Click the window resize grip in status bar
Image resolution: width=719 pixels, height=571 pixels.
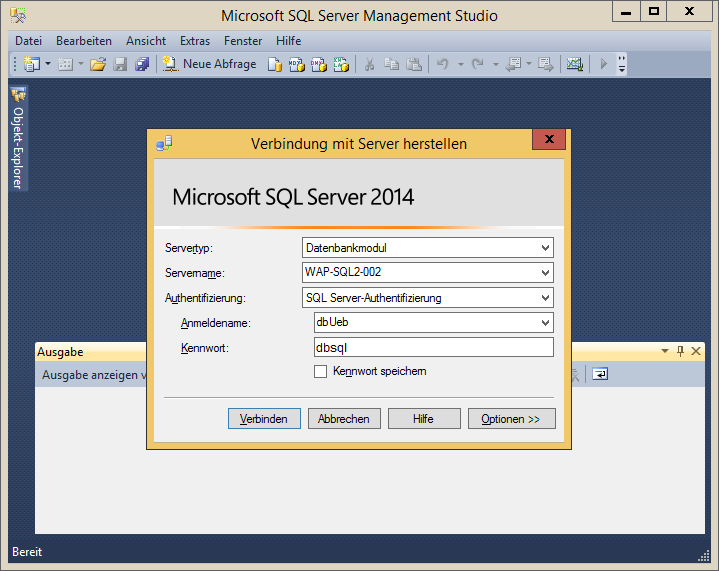(704, 556)
